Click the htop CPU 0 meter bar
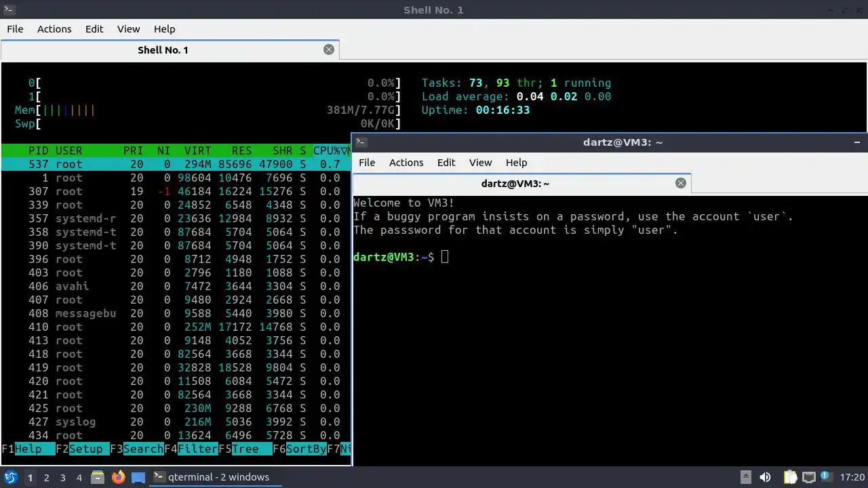Image resolution: width=868 pixels, height=488 pixels. (215, 83)
